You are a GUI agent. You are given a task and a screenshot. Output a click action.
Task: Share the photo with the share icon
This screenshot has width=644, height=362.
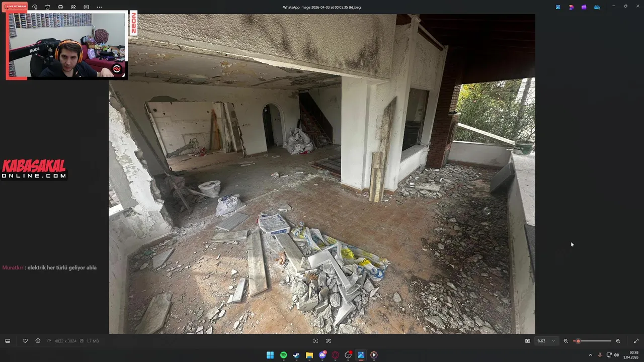73,7
